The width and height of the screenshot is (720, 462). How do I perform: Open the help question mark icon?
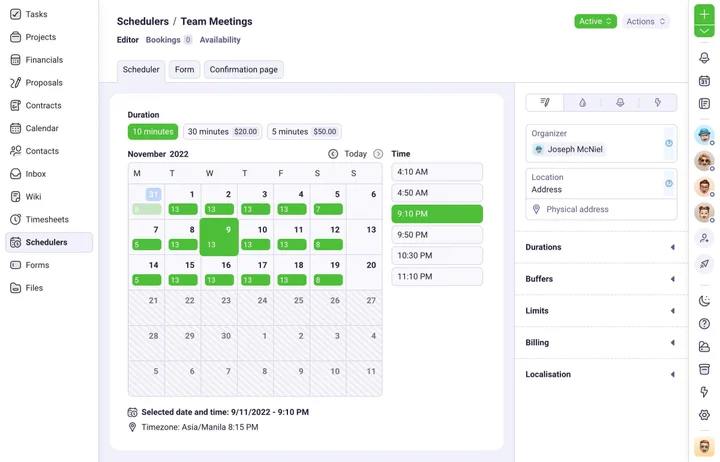tap(704, 324)
